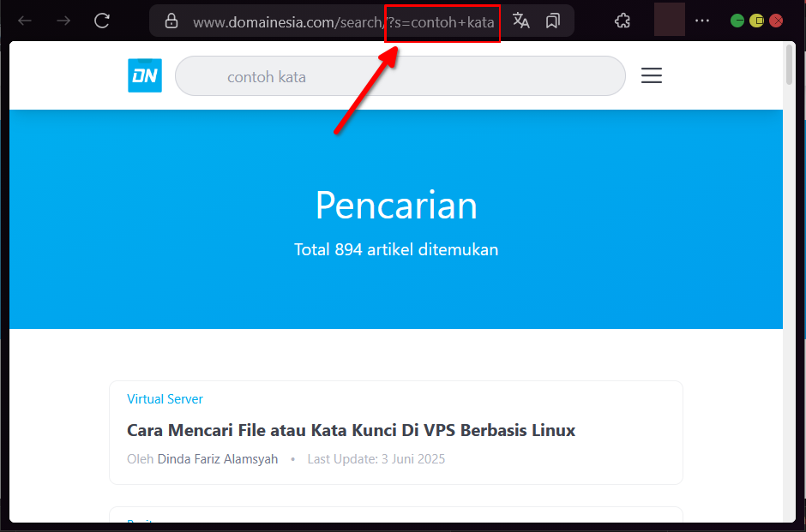
Task: Click the Last Update: 3 Juni 2025 text
Action: (376, 459)
